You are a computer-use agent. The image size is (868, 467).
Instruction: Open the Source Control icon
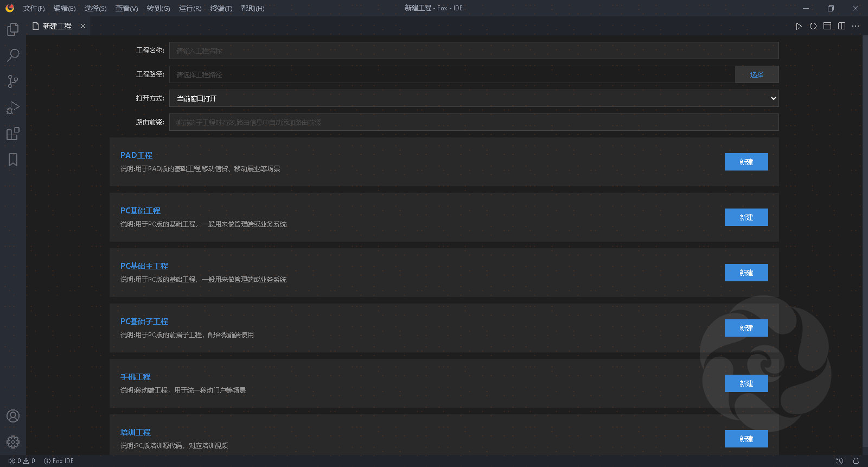pos(13,81)
